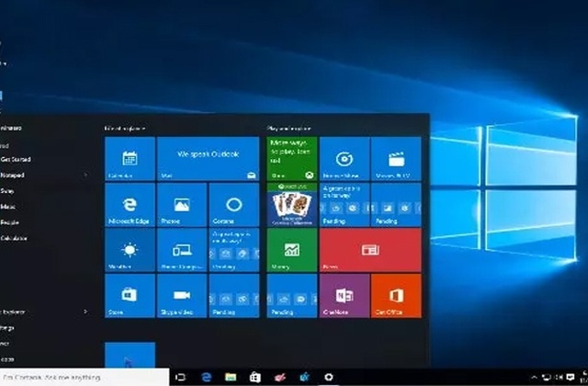
Task: Open the Weather tile
Action: click(130, 250)
